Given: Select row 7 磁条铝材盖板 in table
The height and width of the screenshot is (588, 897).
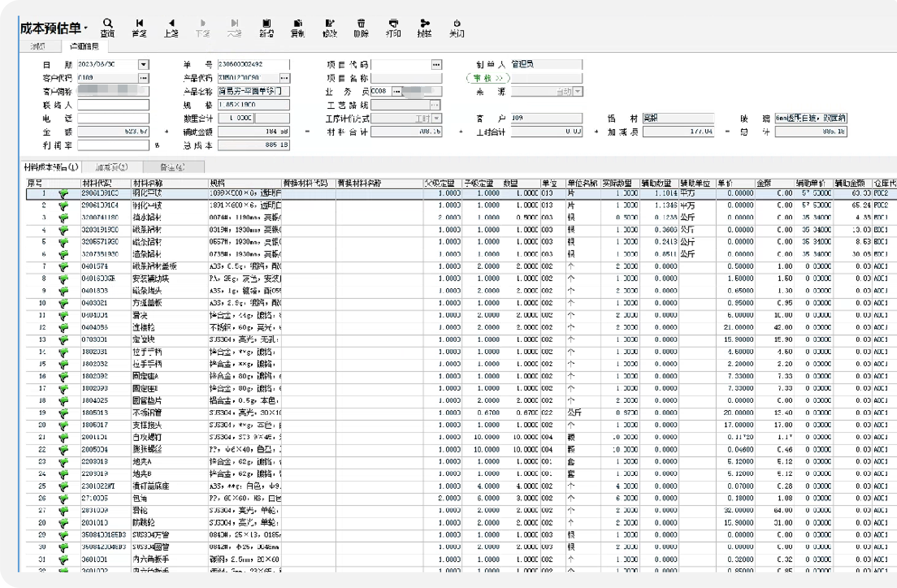Looking at the screenshot, I should point(155,266).
